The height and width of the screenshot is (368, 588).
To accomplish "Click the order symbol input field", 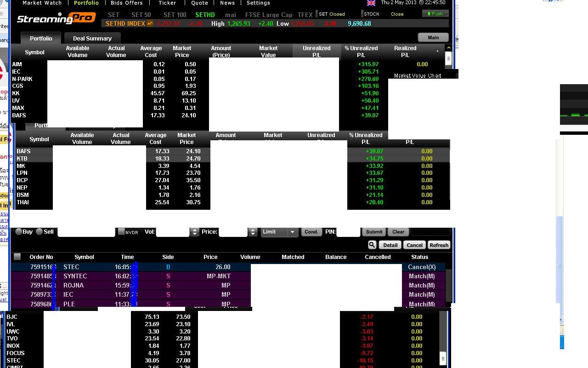I will point(86,232).
